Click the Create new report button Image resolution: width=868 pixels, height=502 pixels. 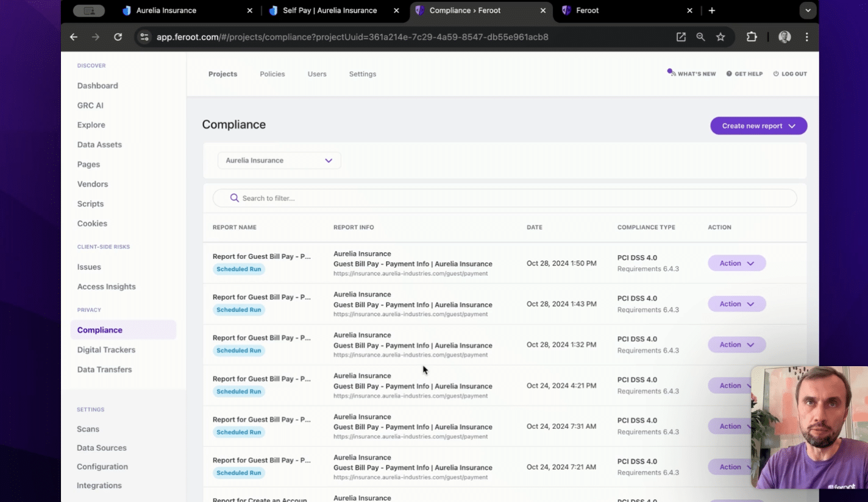[758, 125]
